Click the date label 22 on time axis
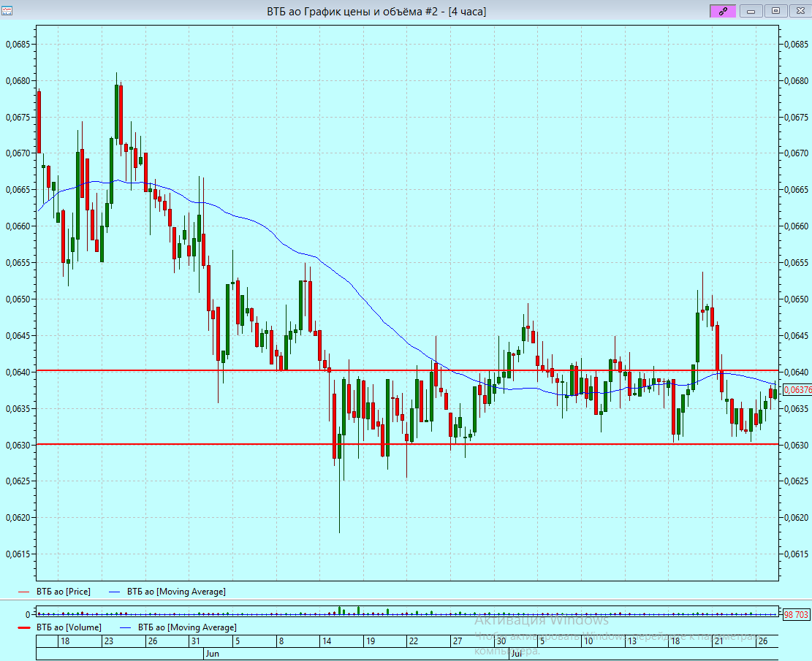 413,641
